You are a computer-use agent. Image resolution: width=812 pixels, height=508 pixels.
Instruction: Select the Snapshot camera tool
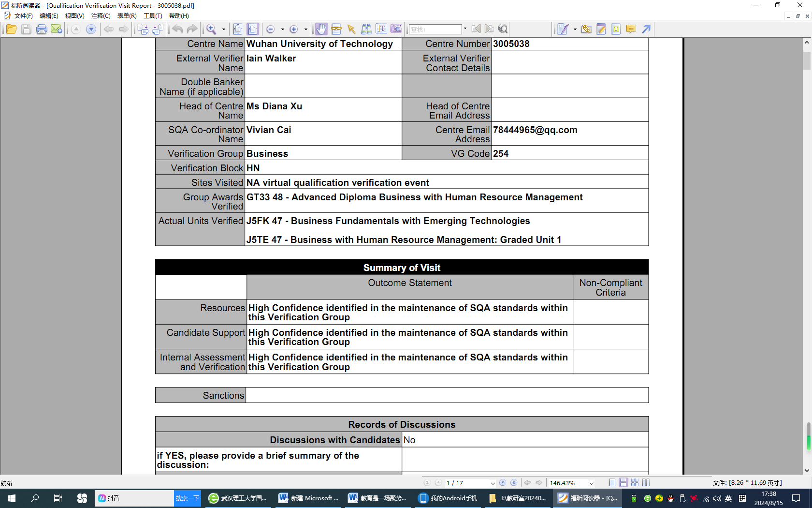pyautogui.click(x=396, y=29)
